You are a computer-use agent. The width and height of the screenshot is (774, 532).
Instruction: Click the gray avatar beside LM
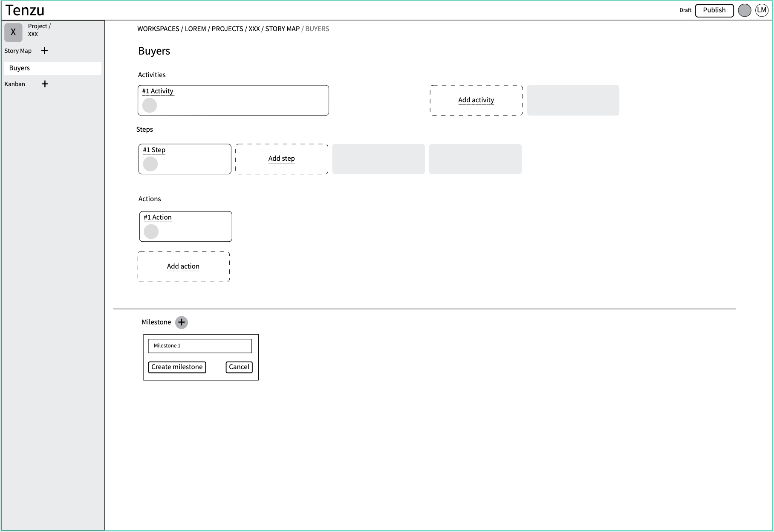tap(745, 10)
